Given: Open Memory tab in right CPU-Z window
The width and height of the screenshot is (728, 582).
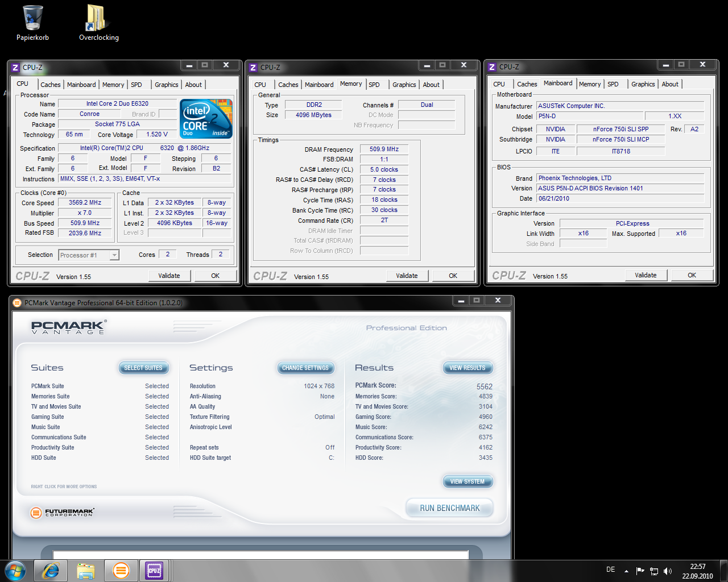Looking at the screenshot, I should coord(590,84).
